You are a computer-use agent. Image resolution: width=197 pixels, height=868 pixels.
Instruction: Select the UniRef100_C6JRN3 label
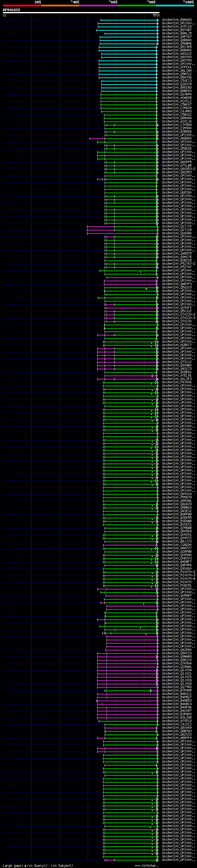point(177,111)
